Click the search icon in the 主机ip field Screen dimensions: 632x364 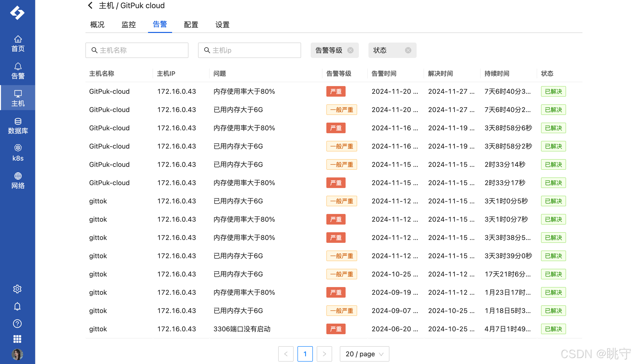tap(207, 50)
